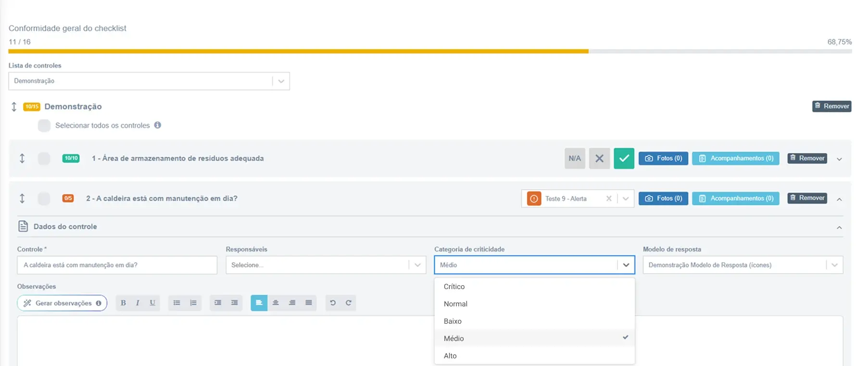Remove the Demonstração group
Viewport: 868px width, 366px height.
click(x=831, y=106)
